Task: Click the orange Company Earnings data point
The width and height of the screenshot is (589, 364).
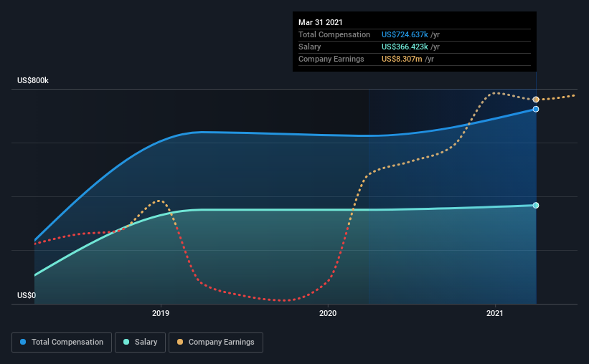Action: point(536,100)
